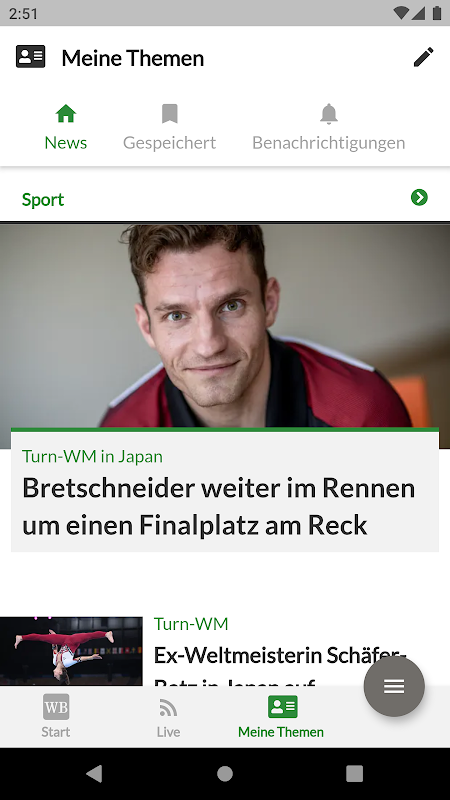Switch to the Benachrichtigungen tab label
The width and height of the screenshot is (450, 800).
pos(329,142)
